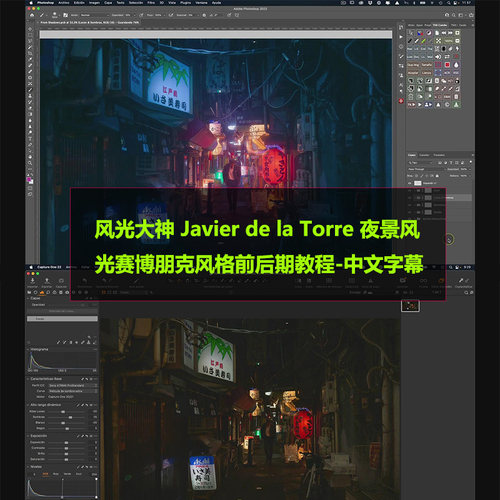Open the Filtro menu in Photoshop
Viewport: 500px width, 500px height.
(151, 3)
